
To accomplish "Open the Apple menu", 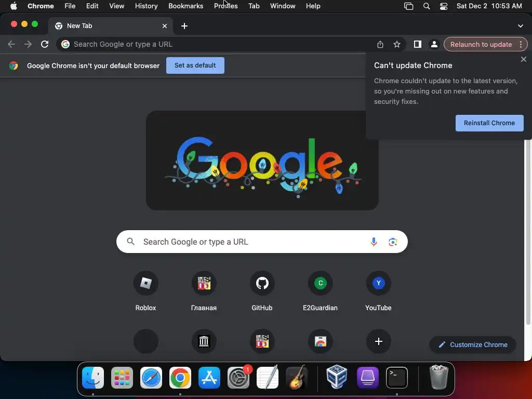I will tap(14, 6).
